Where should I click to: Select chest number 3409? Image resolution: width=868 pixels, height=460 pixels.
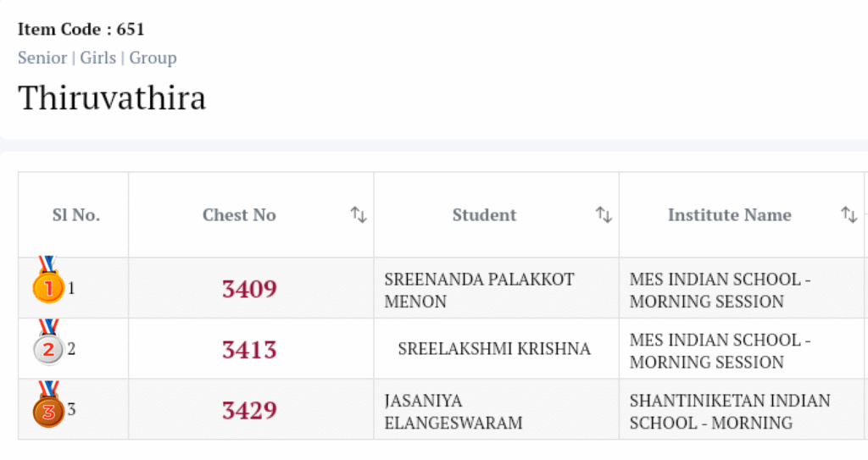(x=249, y=289)
